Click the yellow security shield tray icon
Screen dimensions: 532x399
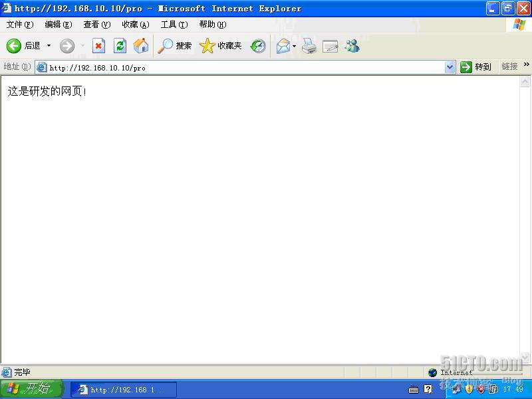(x=469, y=390)
